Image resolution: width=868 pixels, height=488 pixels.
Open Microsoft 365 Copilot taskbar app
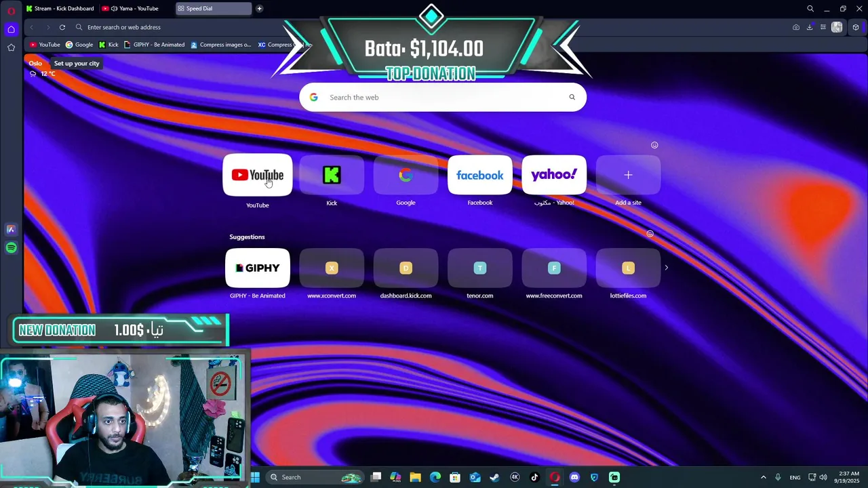[x=395, y=477]
